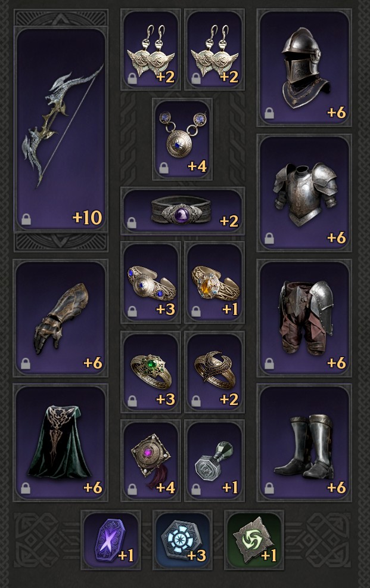Click the dark gauntlet +6 slot

pyautogui.click(x=61, y=318)
